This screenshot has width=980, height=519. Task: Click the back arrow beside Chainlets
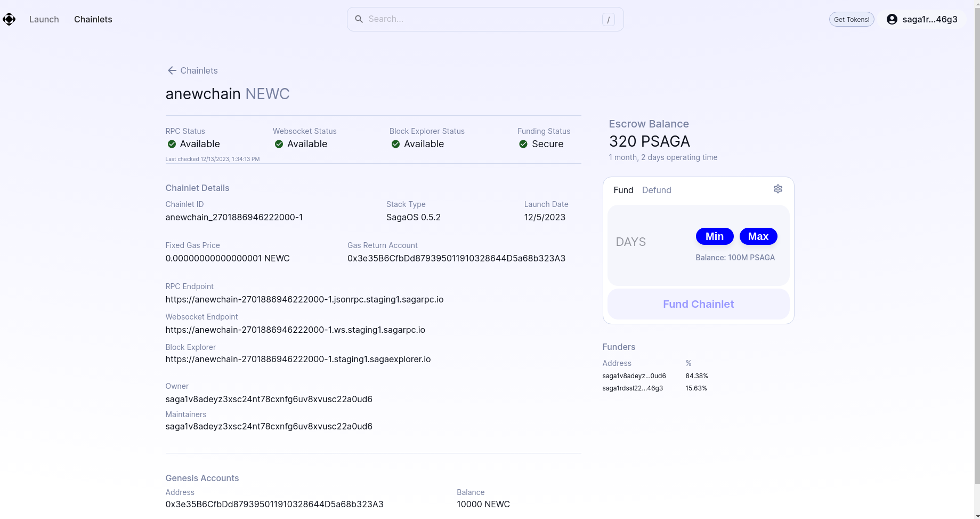click(172, 71)
